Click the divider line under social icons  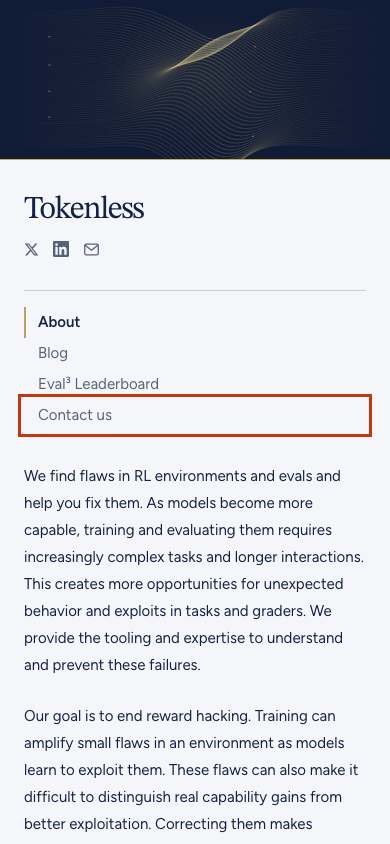tap(195, 291)
